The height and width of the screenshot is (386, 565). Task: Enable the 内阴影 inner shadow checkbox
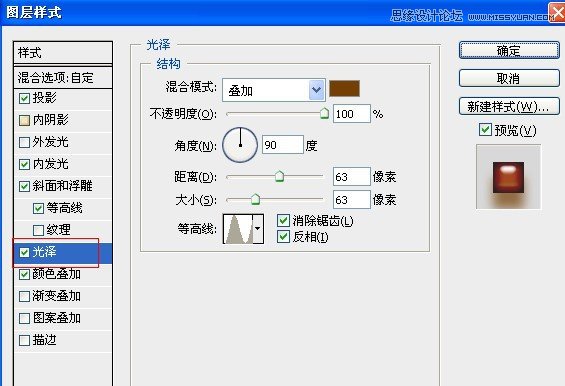point(24,120)
